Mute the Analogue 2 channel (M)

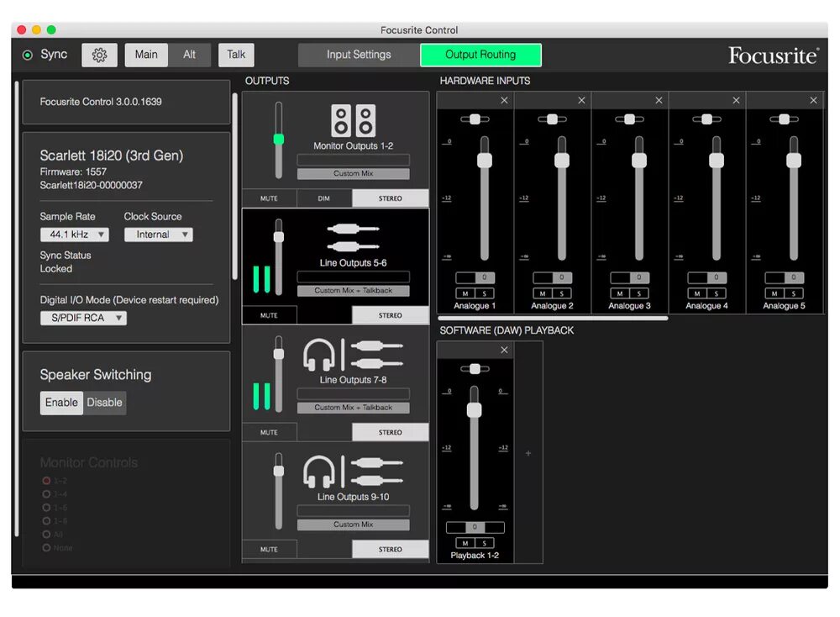[x=542, y=293]
